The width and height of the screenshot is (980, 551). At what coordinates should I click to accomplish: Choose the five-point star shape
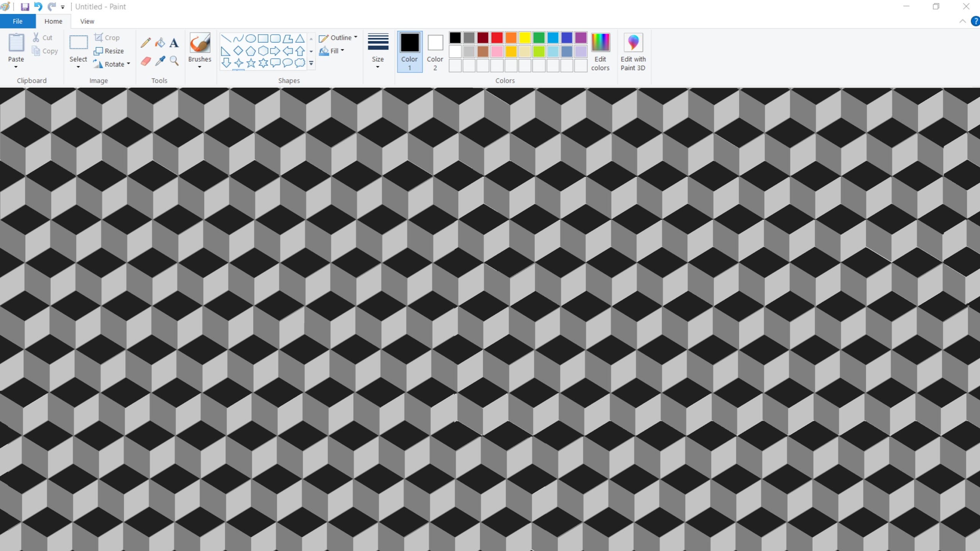coord(251,63)
